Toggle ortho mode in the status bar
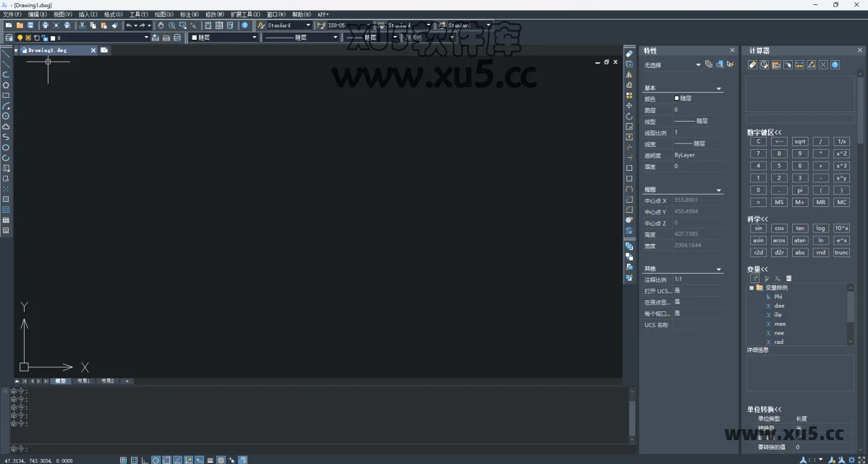868x464 pixels. 143,459
